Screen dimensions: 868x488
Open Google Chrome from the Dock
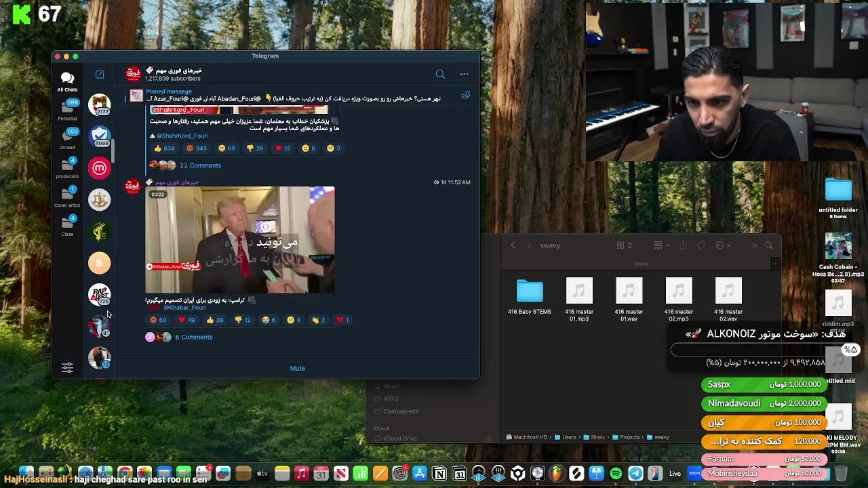coord(125,474)
